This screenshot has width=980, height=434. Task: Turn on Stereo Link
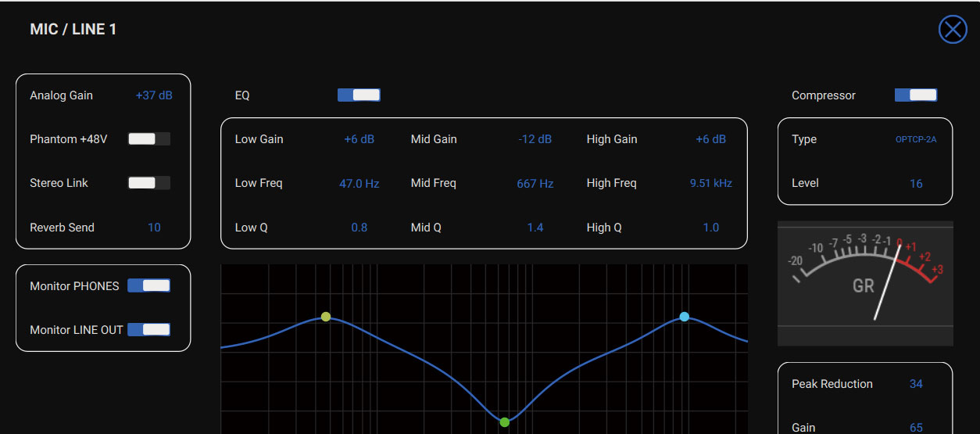tap(148, 183)
